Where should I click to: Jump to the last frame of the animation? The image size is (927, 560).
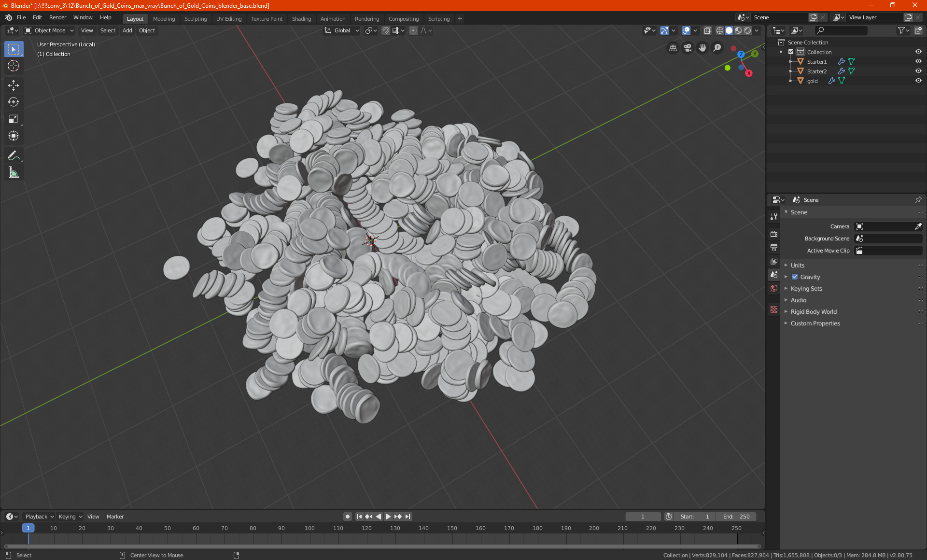coord(407,517)
